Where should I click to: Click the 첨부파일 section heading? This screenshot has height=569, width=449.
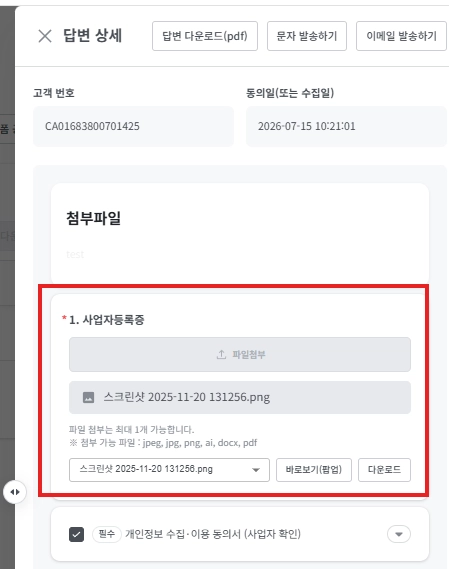coord(94,218)
